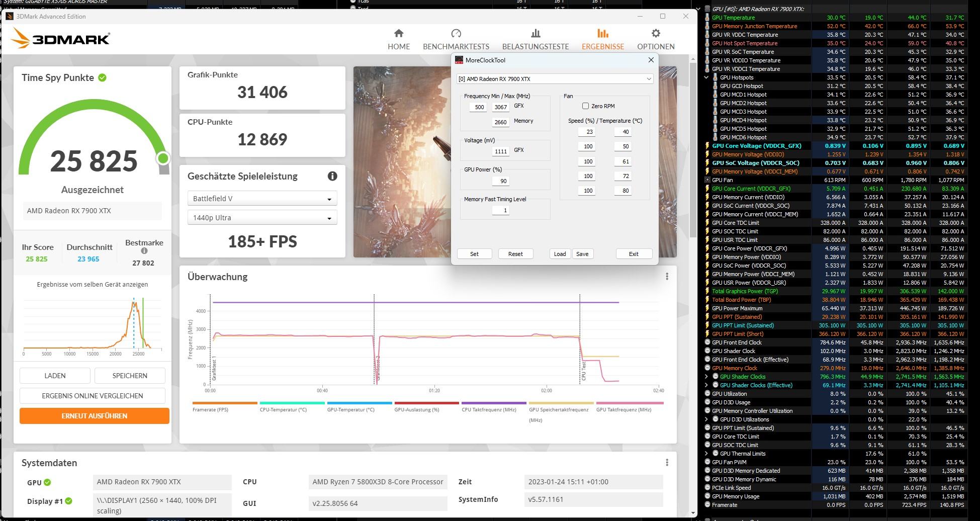Click the GPU Core Voltage lightning icon
The height and width of the screenshot is (521, 980).
point(707,146)
